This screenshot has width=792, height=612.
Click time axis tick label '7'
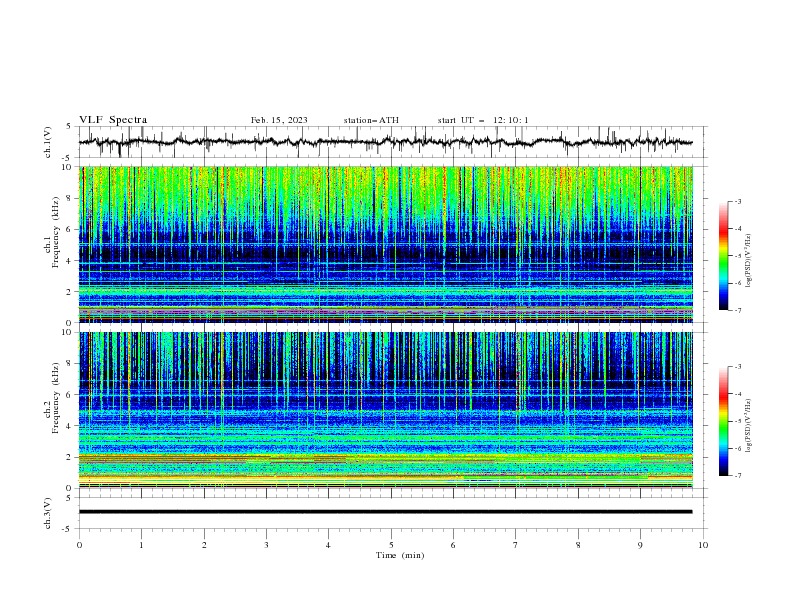(x=516, y=545)
